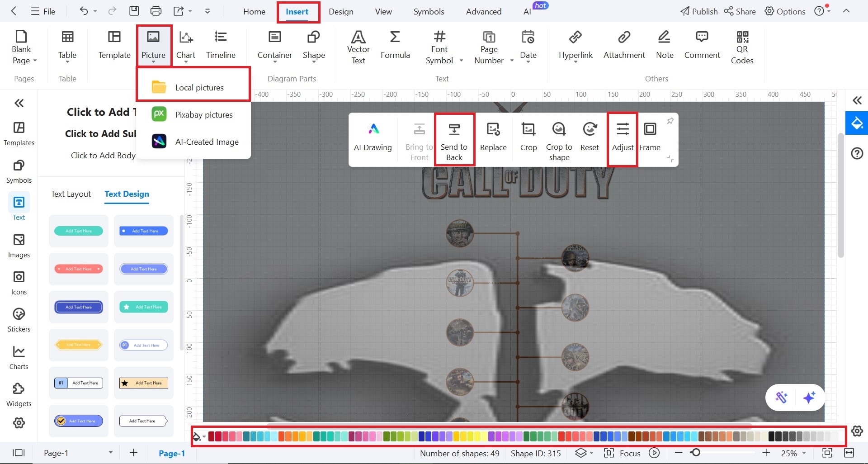Open the Template insert option
868x464 pixels.
pyautogui.click(x=114, y=45)
